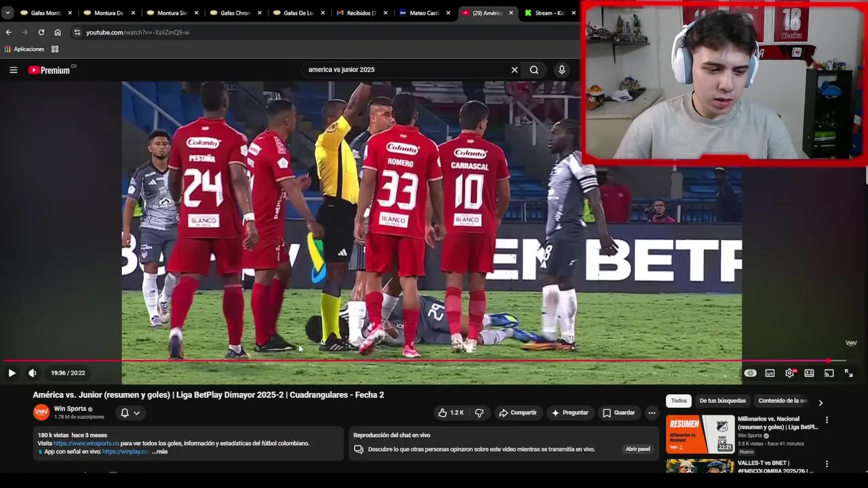Image resolution: width=868 pixels, height=488 pixels.
Task: Switch to the 'Gafas De Le' tab
Action: [x=298, y=13]
